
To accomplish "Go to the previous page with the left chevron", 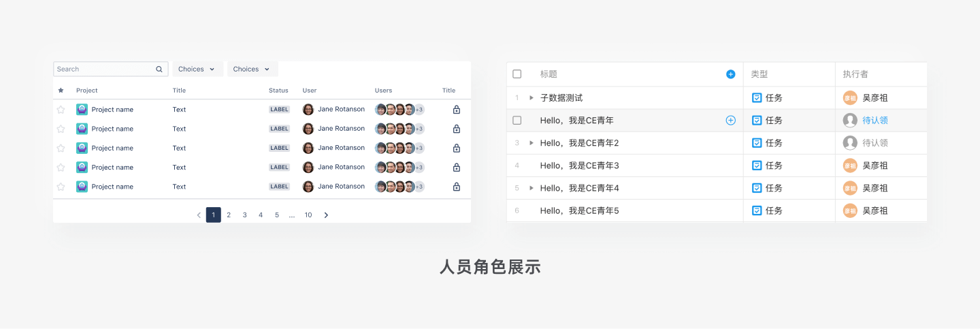I will click(x=199, y=215).
